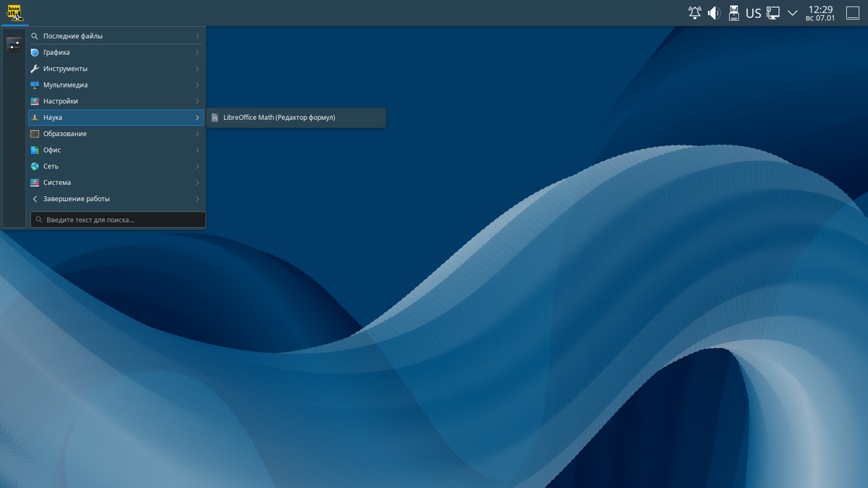Click the favorites sidebar icon in the menu
The height and width of the screenshot is (488, 868).
click(x=14, y=45)
